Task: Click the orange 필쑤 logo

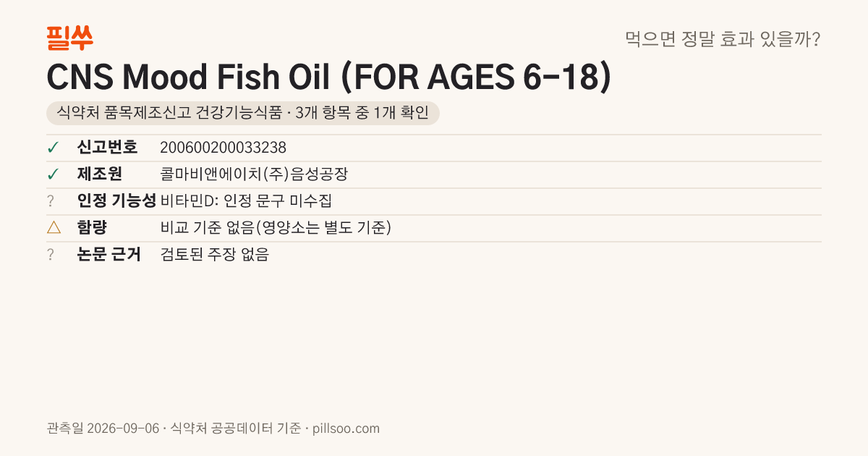Action: point(70,38)
